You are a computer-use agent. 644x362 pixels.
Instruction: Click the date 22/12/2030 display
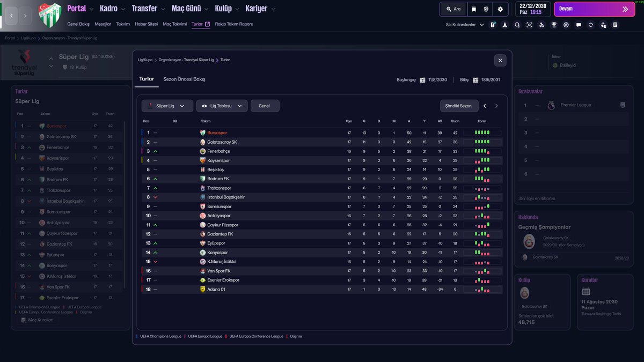tap(533, 6)
